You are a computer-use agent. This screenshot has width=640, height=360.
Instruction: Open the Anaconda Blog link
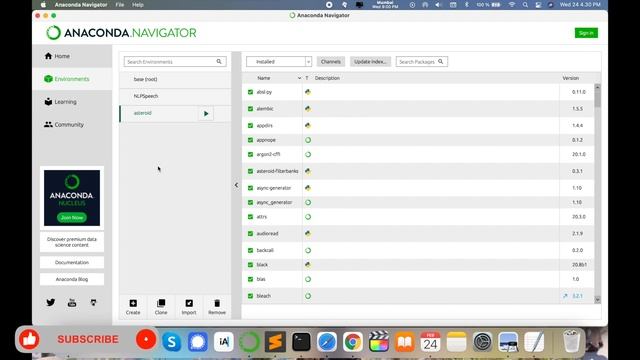pos(72,279)
